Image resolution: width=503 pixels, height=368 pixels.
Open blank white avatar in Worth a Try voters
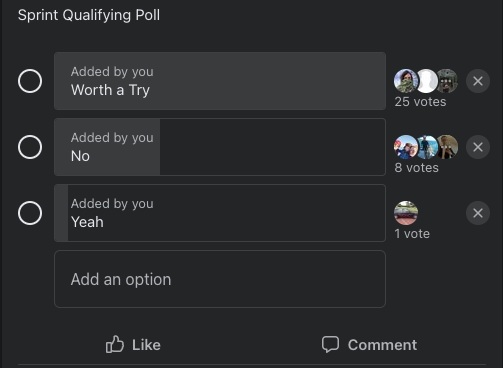[x=427, y=81]
